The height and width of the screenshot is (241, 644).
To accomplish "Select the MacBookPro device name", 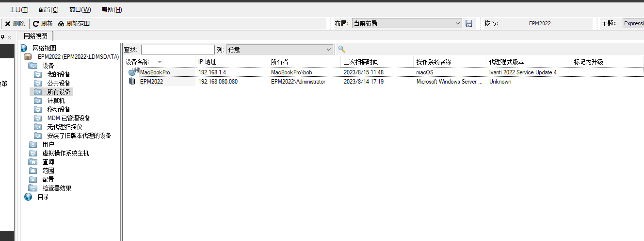I will [x=155, y=72].
